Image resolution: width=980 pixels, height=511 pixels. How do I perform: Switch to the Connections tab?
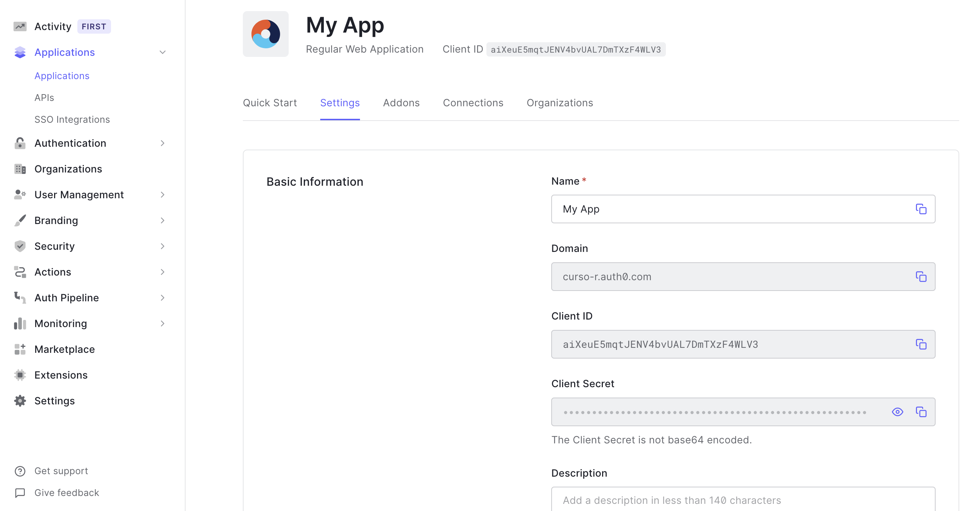click(473, 103)
